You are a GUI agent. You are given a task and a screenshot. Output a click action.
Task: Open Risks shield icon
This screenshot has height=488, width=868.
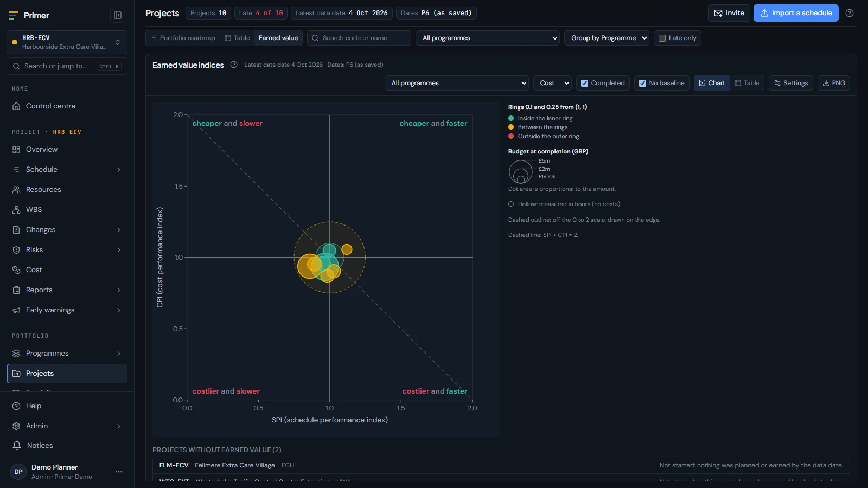[16, 250]
